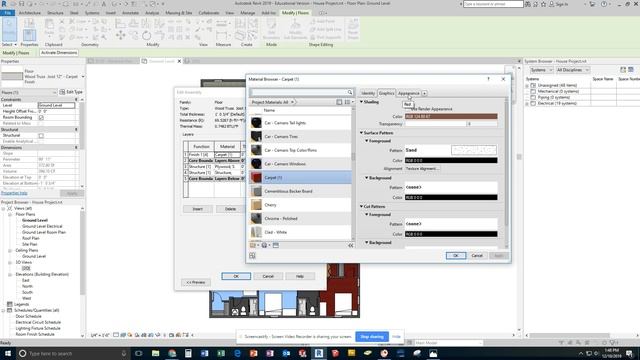Click add asset plus next to Appearance tab
The height and width of the screenshot is (360, 640).
[424, 93]
